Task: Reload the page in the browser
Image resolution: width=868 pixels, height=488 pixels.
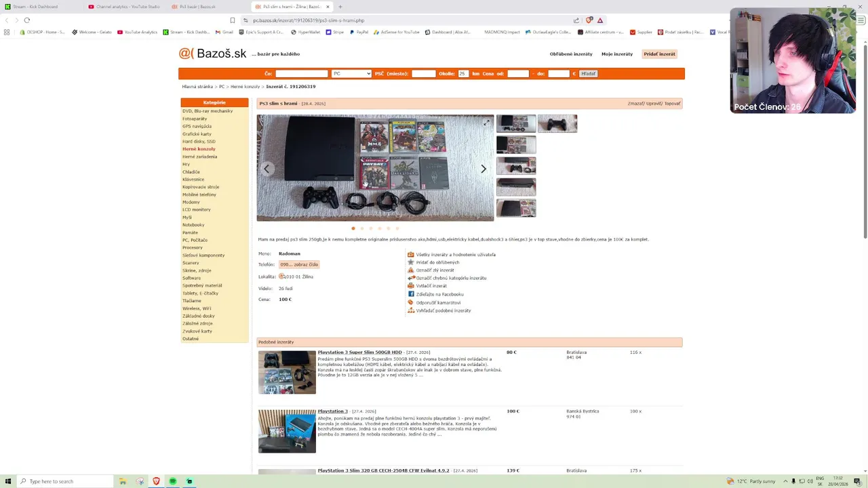Action: coord(27,20)
